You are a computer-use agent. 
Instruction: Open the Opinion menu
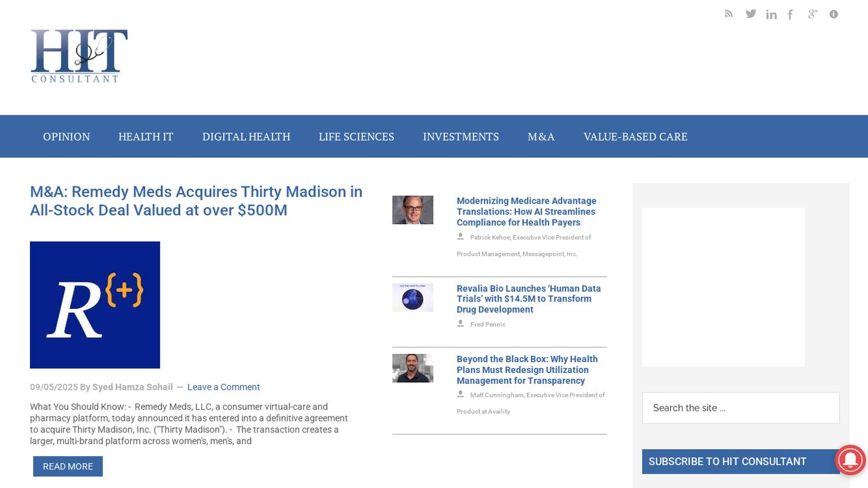pos(66,137)
